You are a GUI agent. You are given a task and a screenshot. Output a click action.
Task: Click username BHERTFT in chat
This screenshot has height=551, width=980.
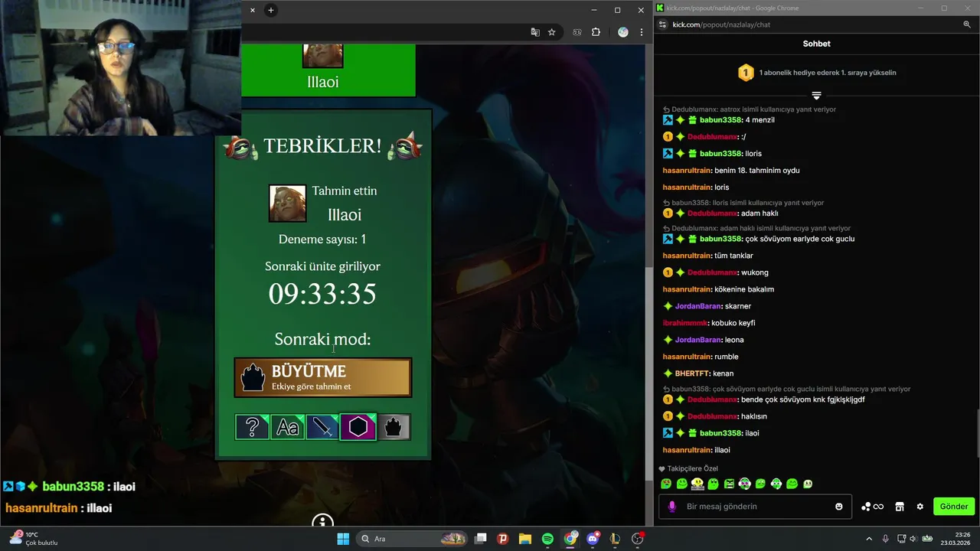[x=692, y=373]
